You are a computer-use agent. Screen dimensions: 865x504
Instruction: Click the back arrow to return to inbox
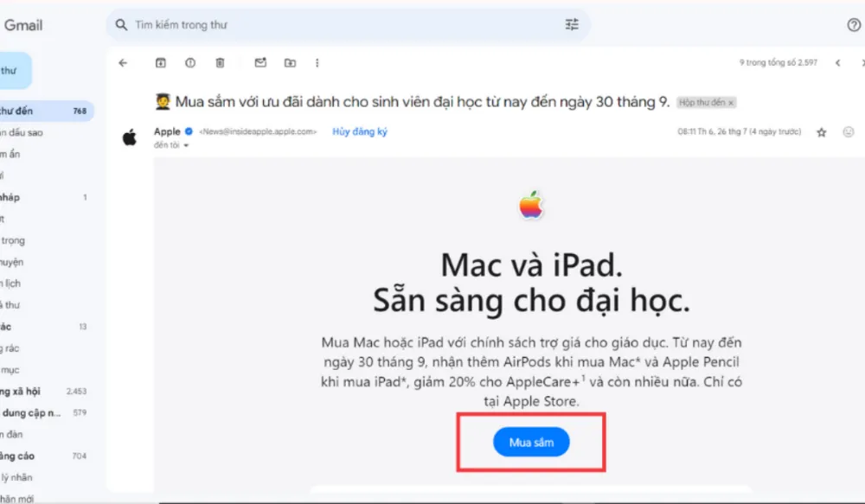point(123,63)
